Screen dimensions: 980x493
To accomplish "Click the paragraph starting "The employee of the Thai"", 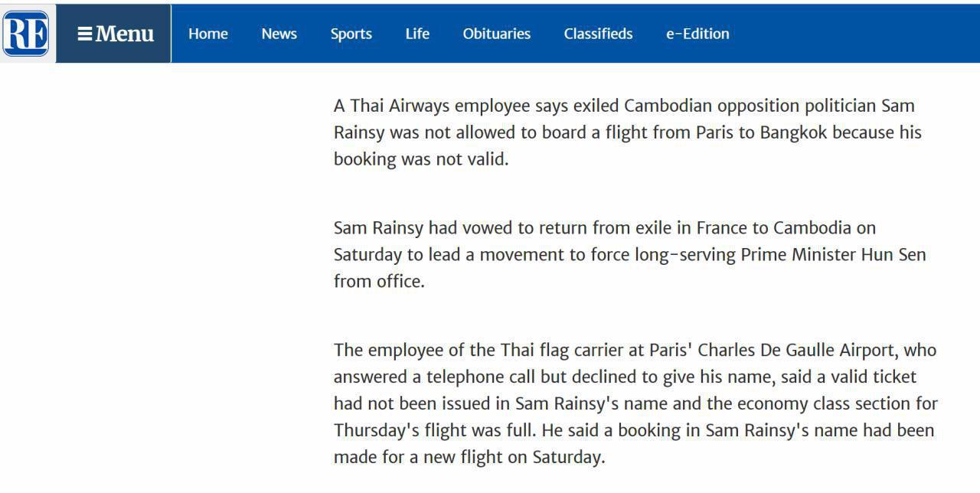I will pyautogui.click(x=635, y=403).
